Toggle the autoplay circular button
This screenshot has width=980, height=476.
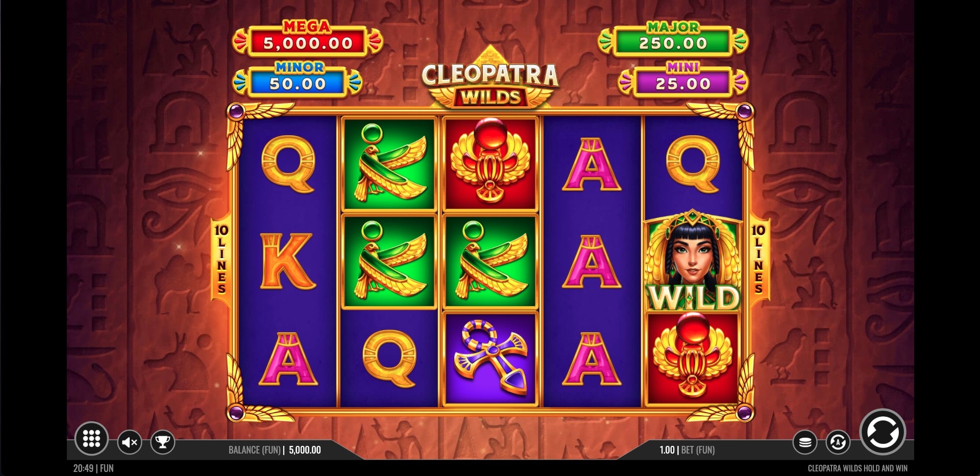click(x=838, y=442)
